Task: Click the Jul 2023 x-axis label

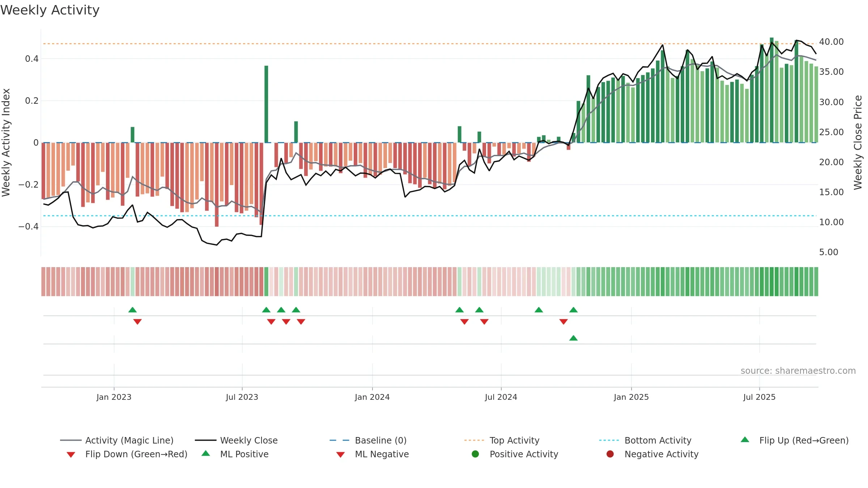Action: pos(242,397)
